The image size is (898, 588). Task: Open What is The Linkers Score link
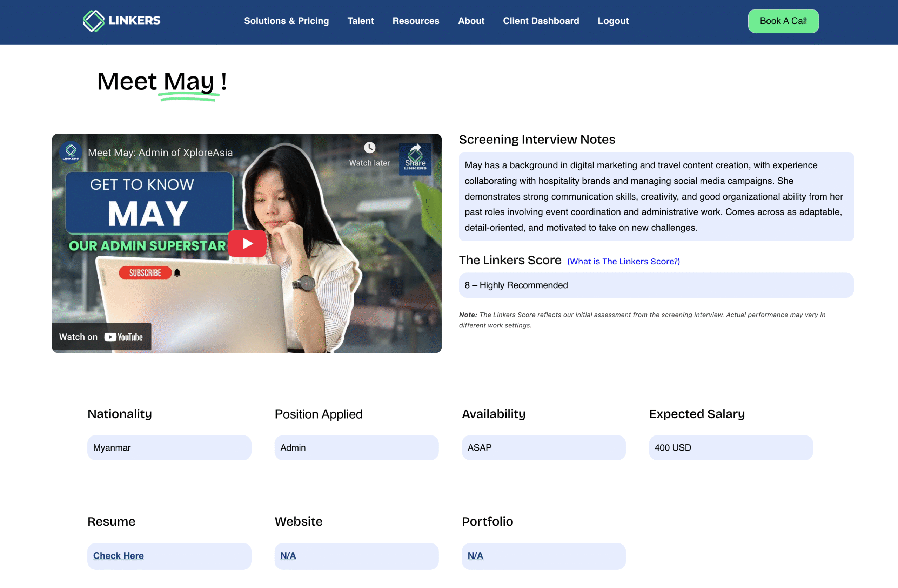(623, 261)
